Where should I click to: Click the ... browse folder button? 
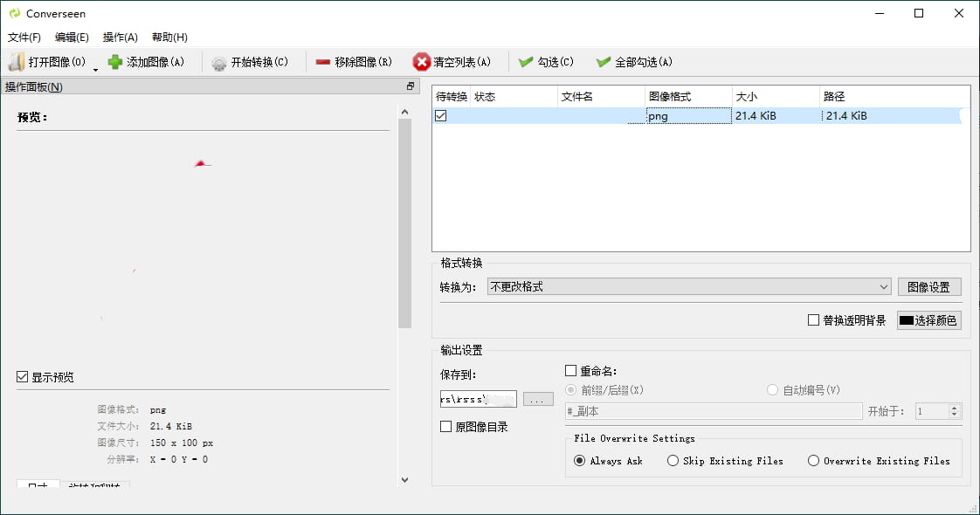point(538,399)
